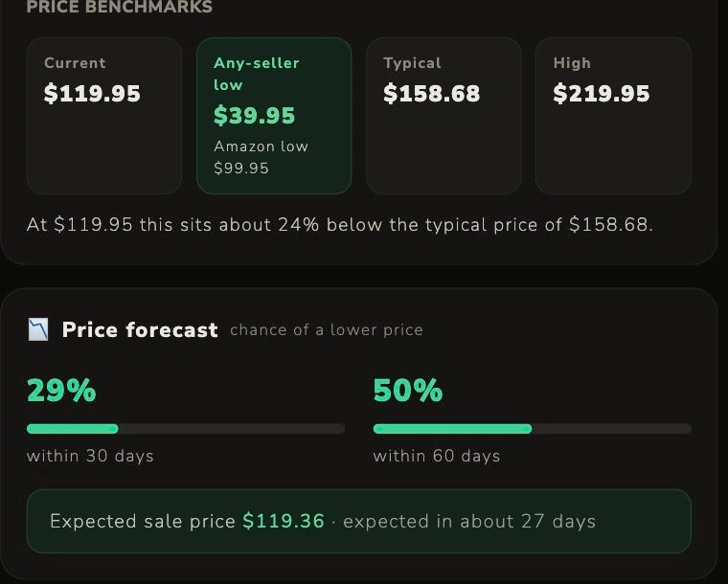Click the price forecast chart icon
Image resolution: width=728 pixels, height=584 pixels.
38,329
